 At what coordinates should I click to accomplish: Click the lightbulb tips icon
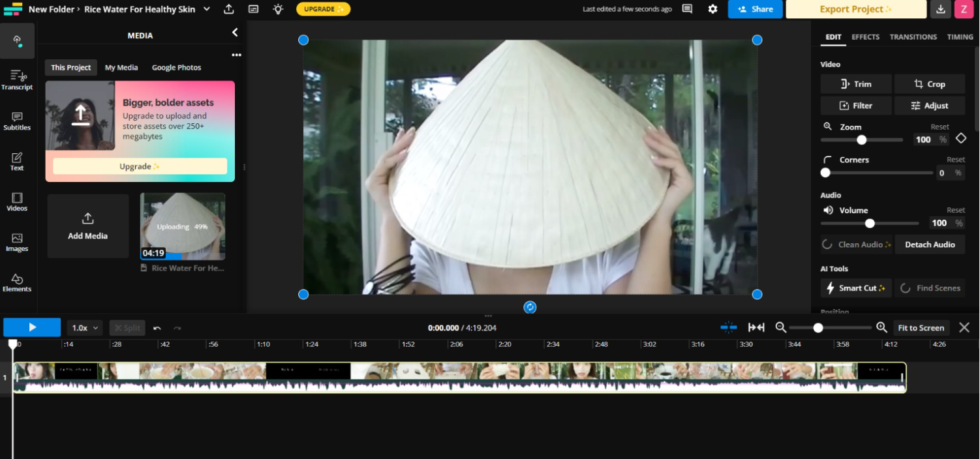click(278, 9)
